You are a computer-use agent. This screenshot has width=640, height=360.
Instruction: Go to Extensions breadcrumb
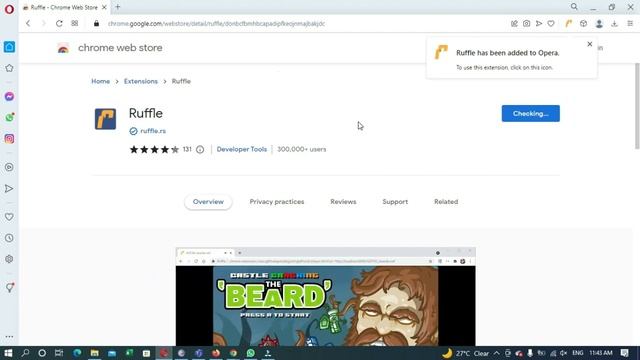[141, 81]
